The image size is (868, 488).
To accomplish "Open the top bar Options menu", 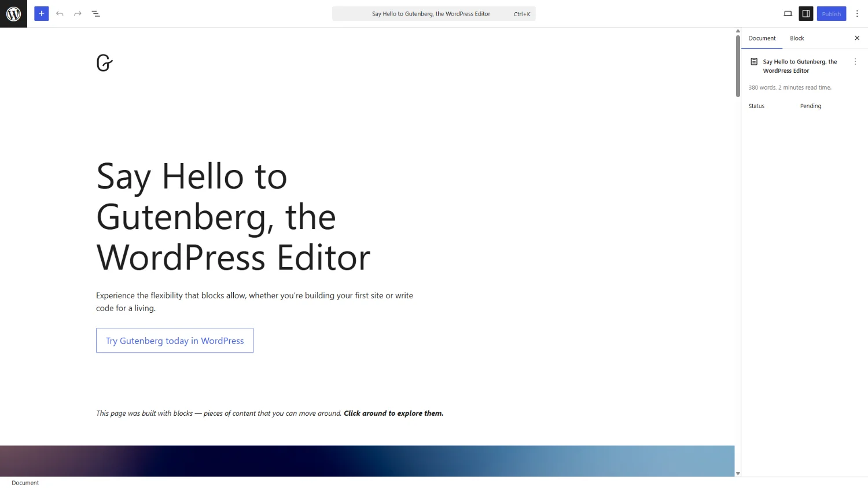I will point(857,13).
